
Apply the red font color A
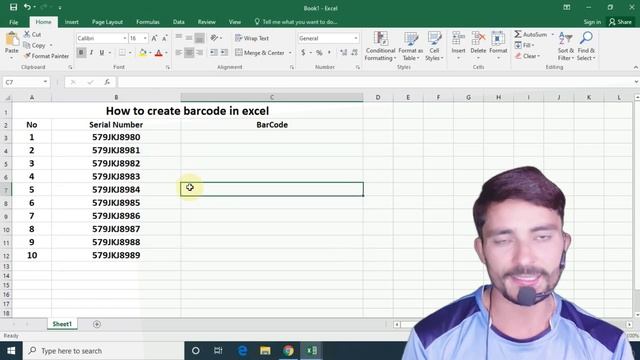(159, 53)
